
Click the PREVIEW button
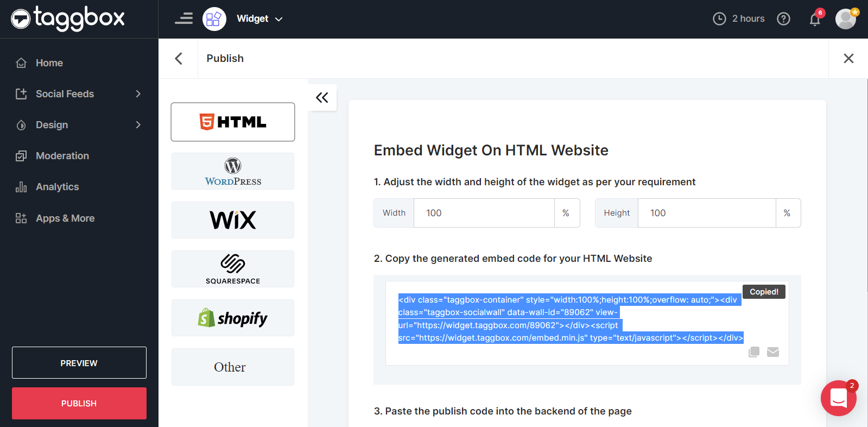click(x=79, y=363)
